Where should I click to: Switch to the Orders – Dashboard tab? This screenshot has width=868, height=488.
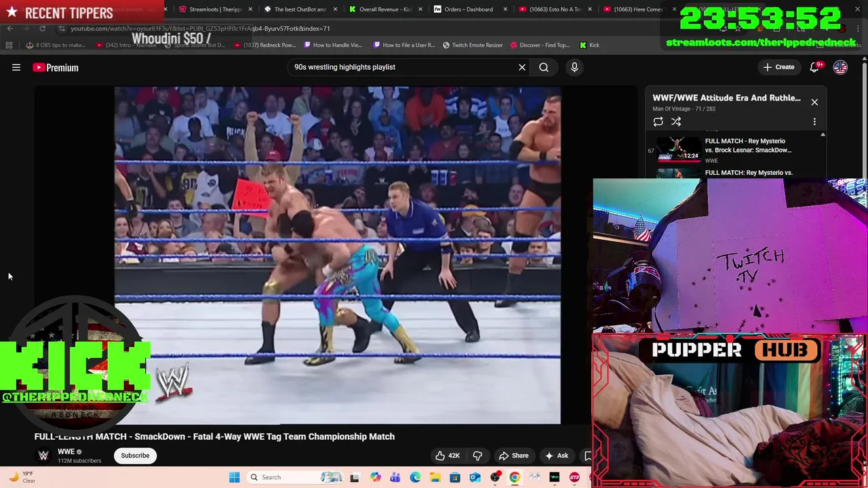click(x=469, y=9)
